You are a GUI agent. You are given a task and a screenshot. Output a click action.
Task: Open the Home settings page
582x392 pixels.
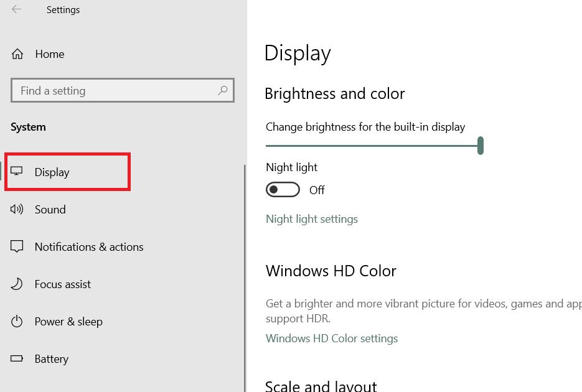[50, 54]
